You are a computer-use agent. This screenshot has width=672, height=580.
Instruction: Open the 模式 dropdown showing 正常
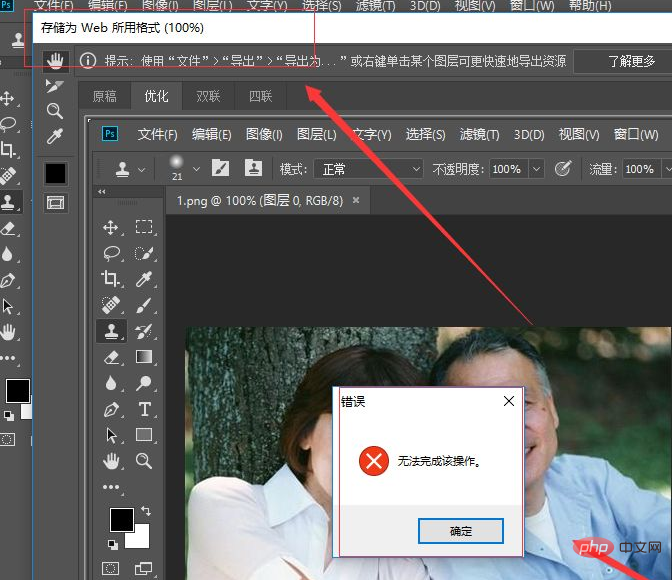368,169
